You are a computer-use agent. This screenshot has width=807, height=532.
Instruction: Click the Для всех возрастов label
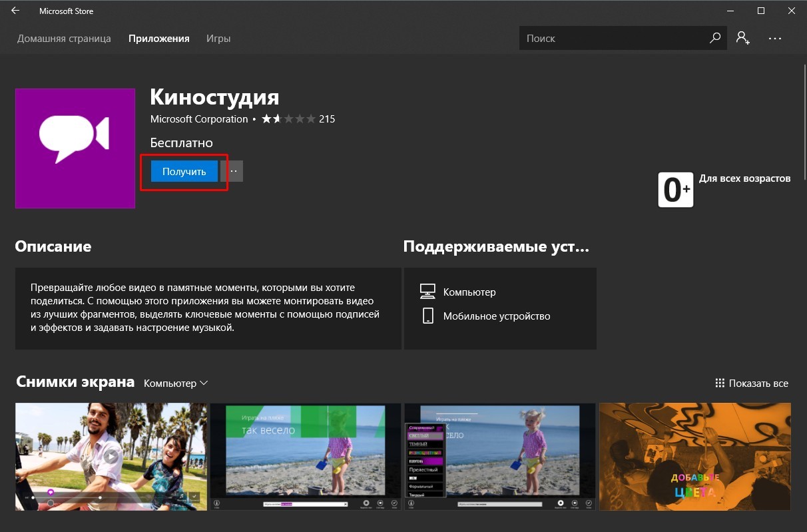click(x=745, y=178)
